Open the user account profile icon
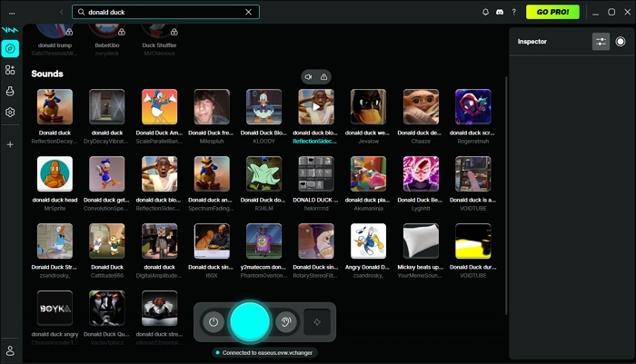 point(10,351)
